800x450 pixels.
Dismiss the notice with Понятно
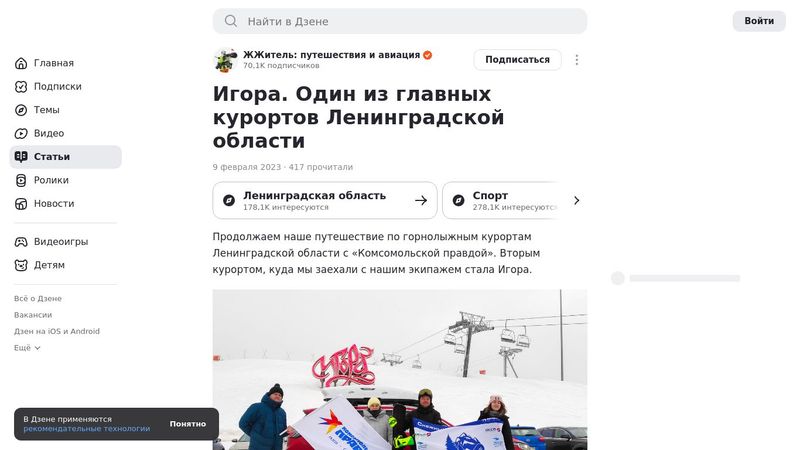[x=188, y=424]
